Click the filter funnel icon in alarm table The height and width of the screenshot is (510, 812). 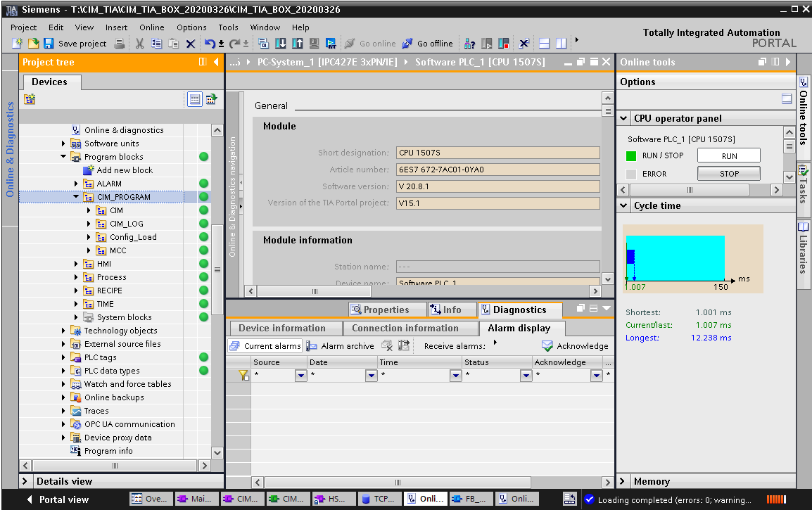(243, 376)
